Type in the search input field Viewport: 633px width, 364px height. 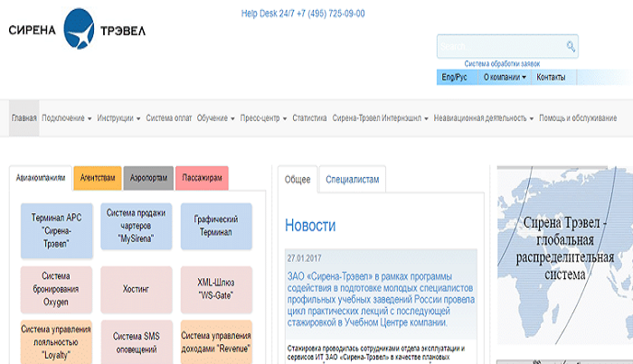point(500,46)
